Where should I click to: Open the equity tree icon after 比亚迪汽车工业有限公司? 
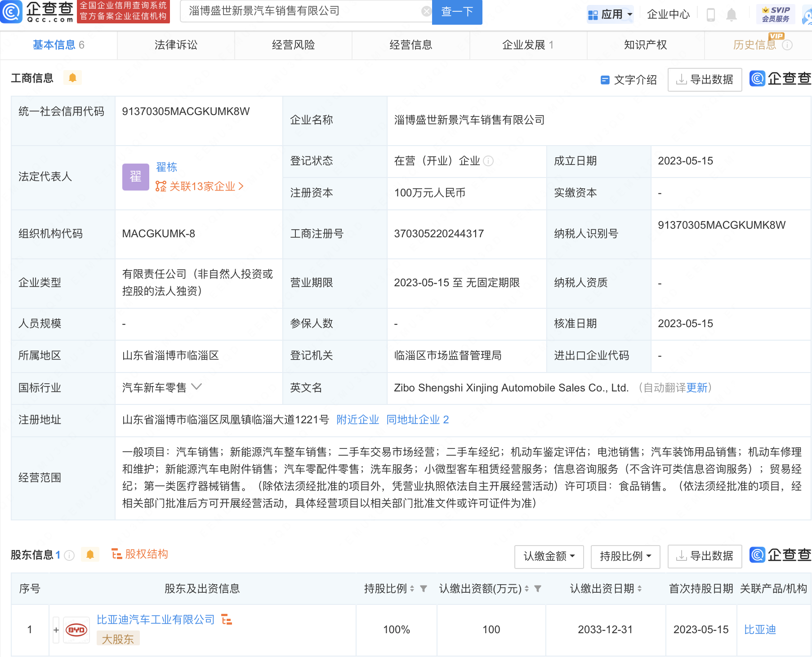pyautogui.click(x=227, y=620)
